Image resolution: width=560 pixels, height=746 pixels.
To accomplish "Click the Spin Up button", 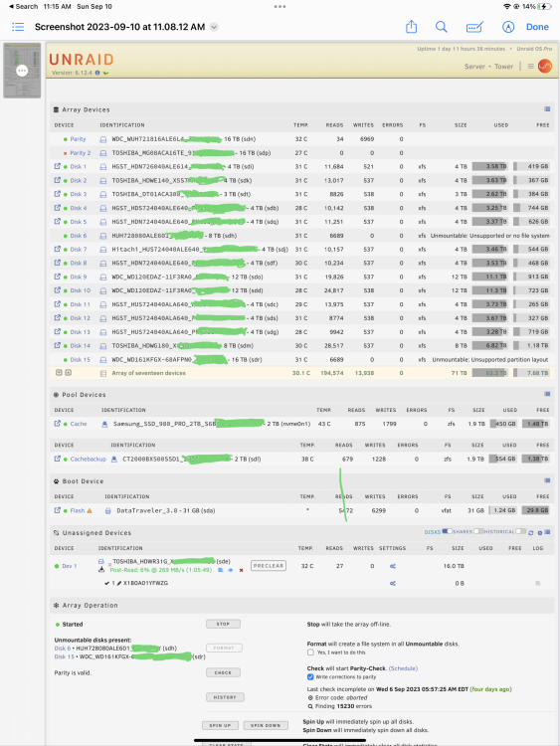I will [220, 725].
